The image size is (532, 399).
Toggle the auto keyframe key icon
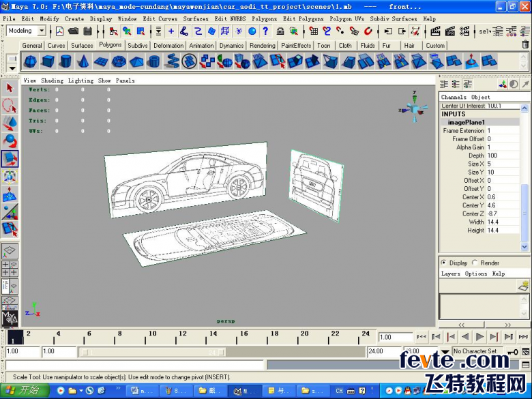513,352
